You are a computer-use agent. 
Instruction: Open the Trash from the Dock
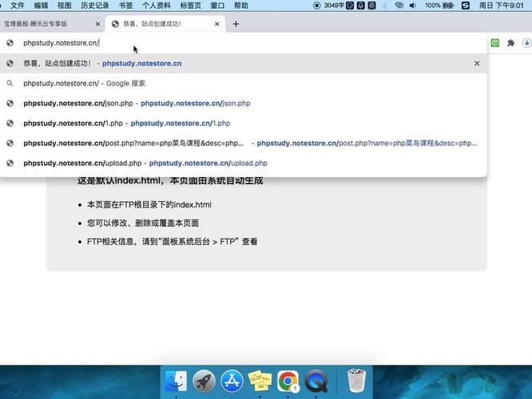coord(356,381)
